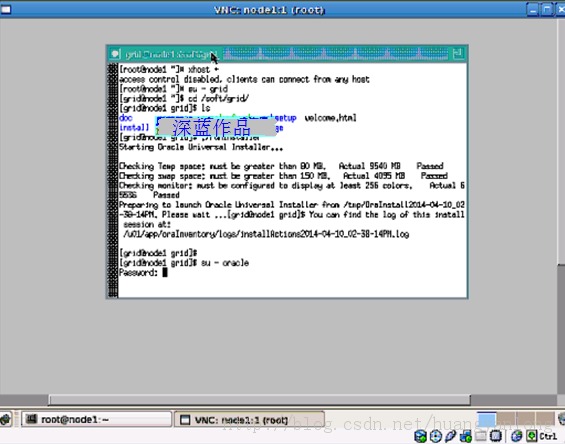The height and width of the screenshot is (444, 565).
Task: Click the optical CD drive status icon
Action: point(436,436)
